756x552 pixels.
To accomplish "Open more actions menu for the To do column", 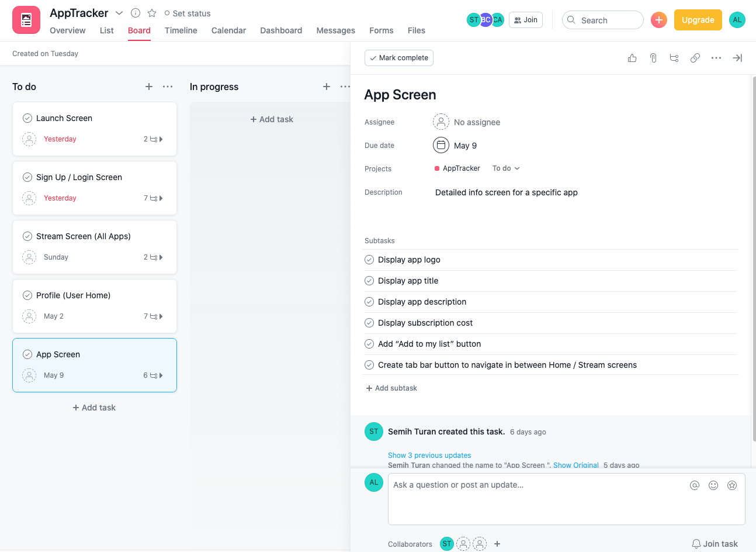I will click(168, 87).
